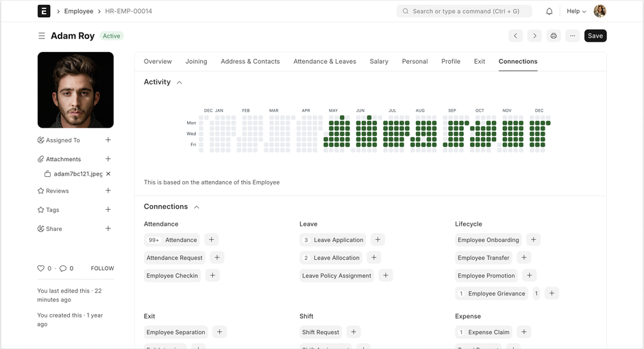Image resolution: width=644 pixels, height=349 pixels.
Task: Open the Shift Request connection
Action: (x=321, y=332)
